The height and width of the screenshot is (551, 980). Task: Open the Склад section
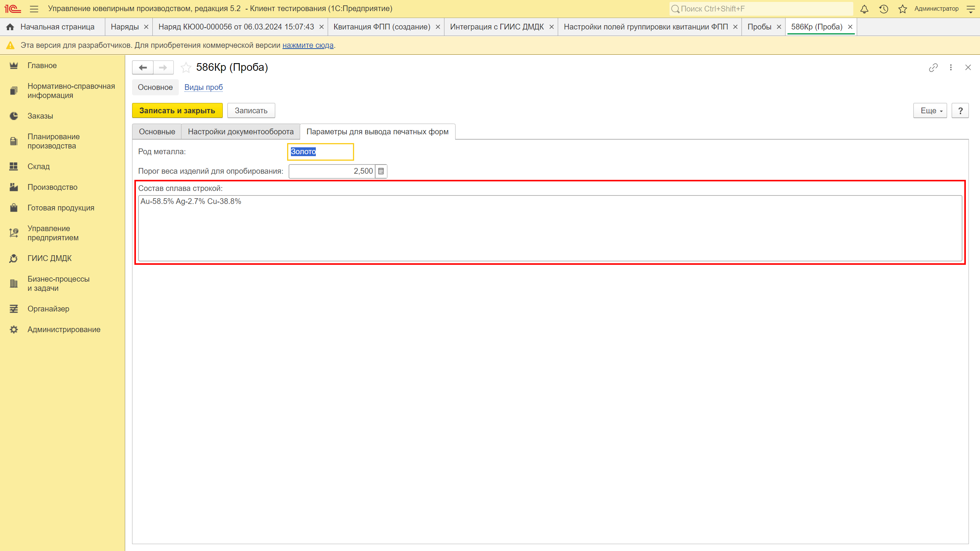62,166
